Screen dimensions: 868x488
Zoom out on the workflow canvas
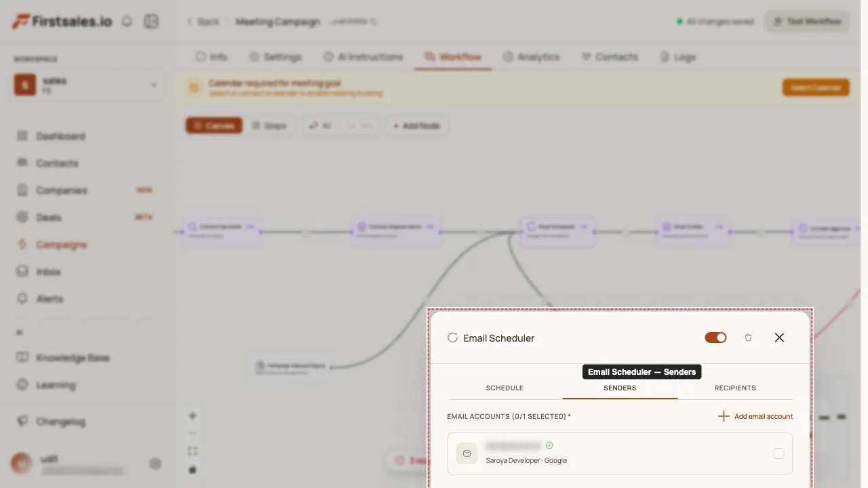[193, 433]
